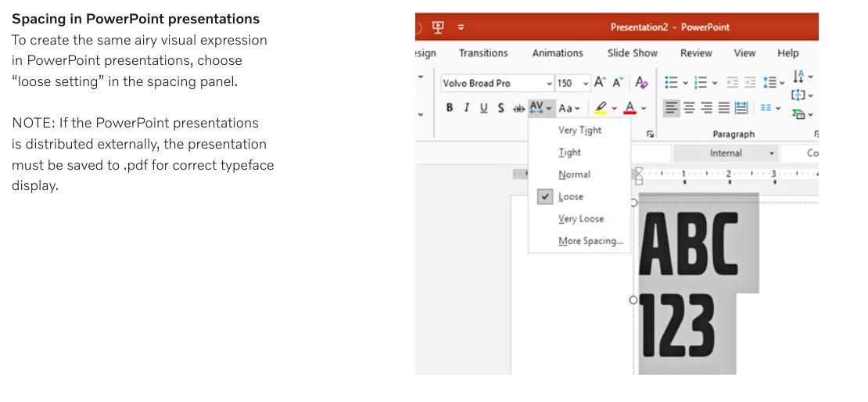868x402 pixels.
Task: Expand the font size dropdown arrow
Action: pos(586,84)
